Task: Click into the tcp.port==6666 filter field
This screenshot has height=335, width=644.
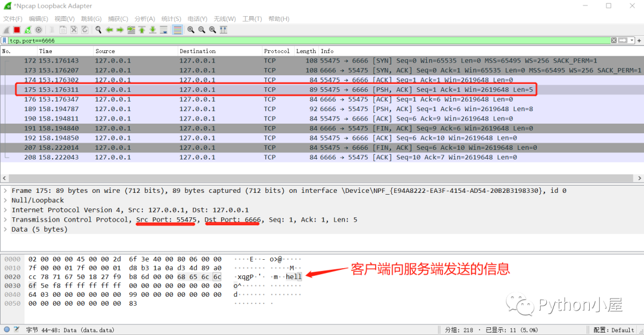Action: point(309,41)
